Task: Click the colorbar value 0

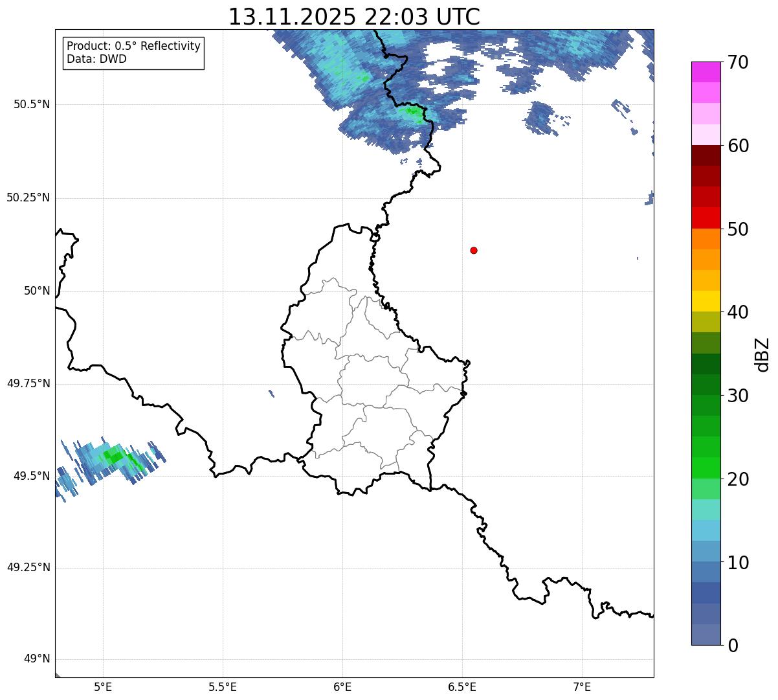Action: (x=733, y=646)
